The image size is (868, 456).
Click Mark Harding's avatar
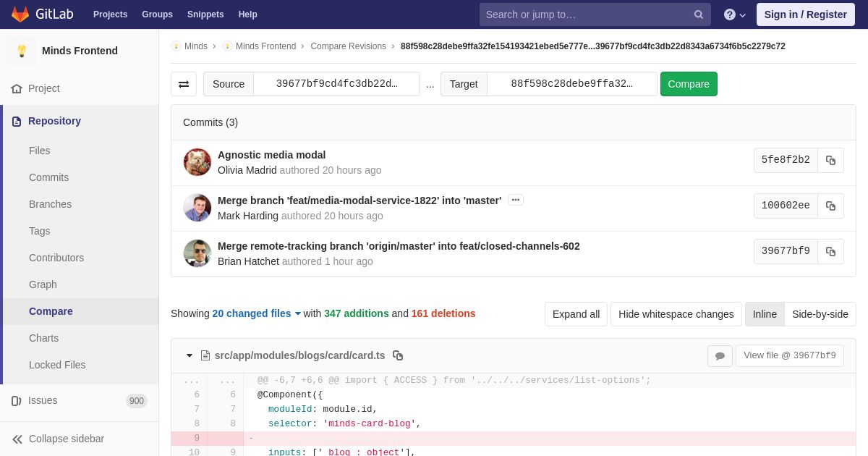click(197, 208)
